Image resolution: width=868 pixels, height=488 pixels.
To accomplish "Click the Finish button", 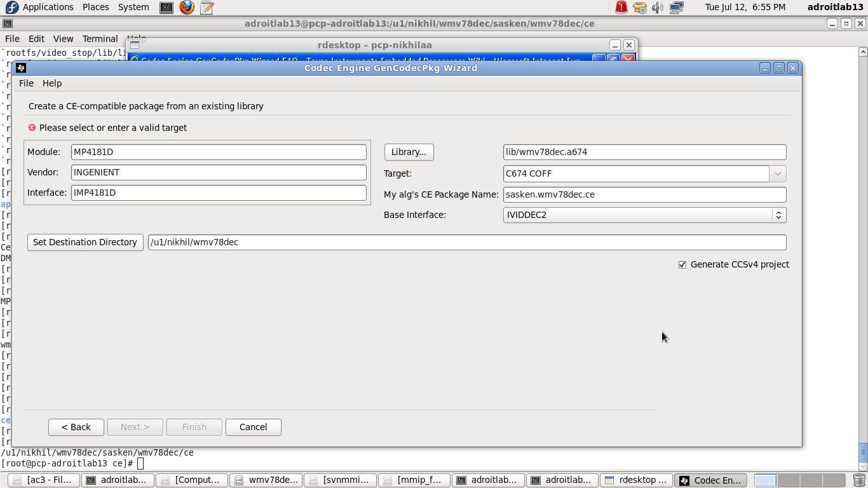I will pyautogui.click(x=194, y=427).
